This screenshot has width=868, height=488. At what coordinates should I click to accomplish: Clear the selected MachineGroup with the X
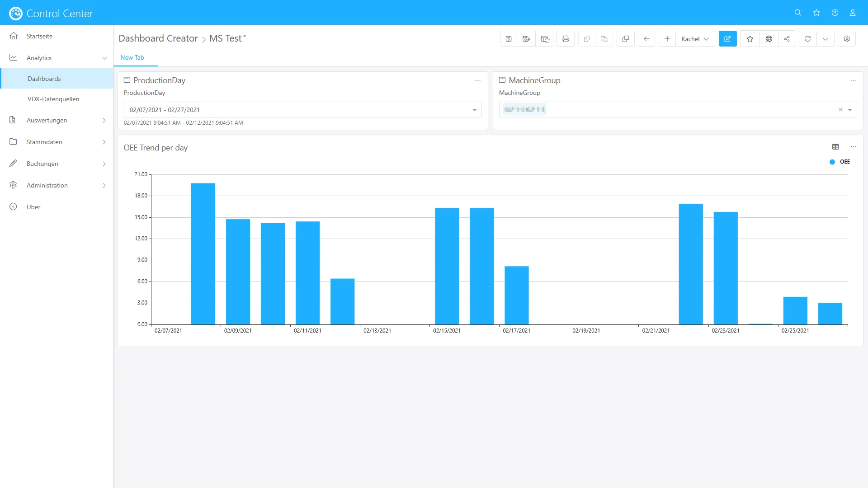(841, 109)
